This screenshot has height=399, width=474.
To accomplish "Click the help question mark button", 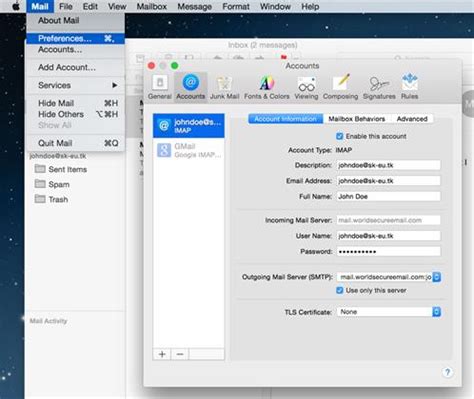I will click(447, 372).
